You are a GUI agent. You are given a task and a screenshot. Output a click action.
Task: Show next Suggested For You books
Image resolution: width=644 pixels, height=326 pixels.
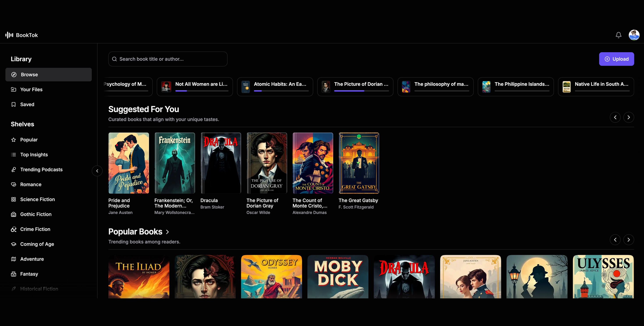[x=628, y=117]
